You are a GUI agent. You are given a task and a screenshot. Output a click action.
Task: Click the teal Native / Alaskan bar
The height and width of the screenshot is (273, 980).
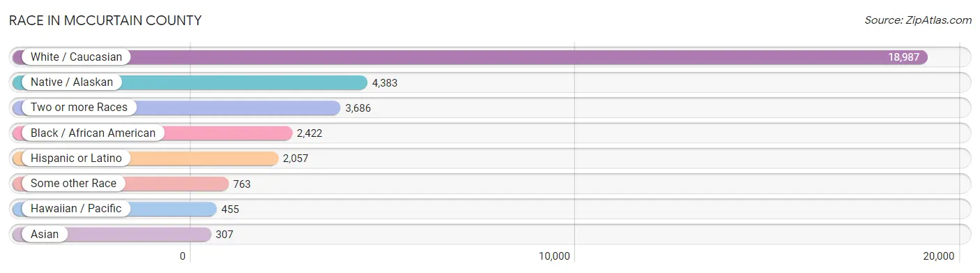click(190, 82)
